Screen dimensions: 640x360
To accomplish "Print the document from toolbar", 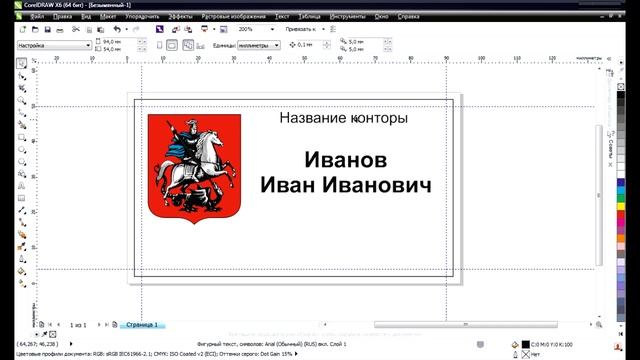I will click(x=60, y=29).
